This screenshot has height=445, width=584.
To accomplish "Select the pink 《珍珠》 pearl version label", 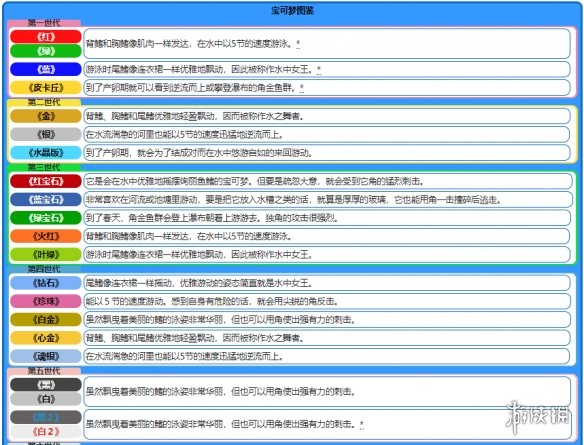I will coord(45,301).
